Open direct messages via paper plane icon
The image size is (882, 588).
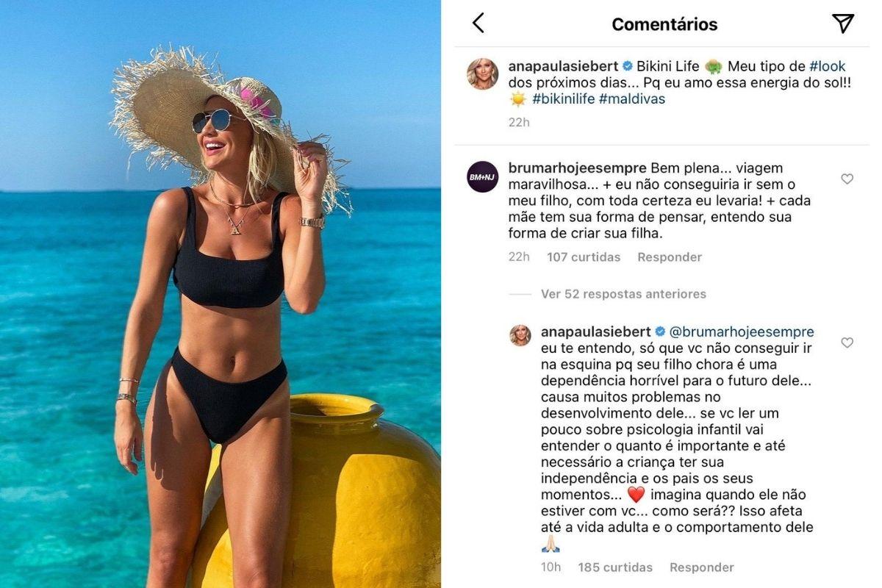coord(843,24)
